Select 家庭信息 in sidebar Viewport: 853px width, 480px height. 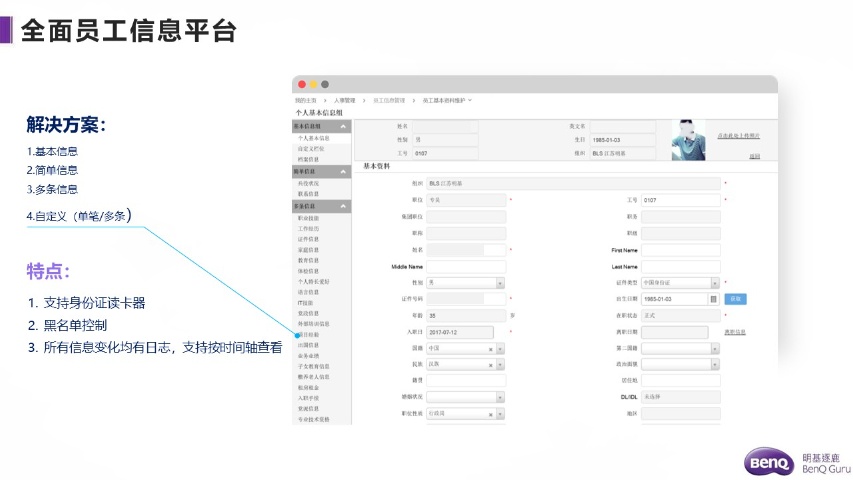point(308,250)
